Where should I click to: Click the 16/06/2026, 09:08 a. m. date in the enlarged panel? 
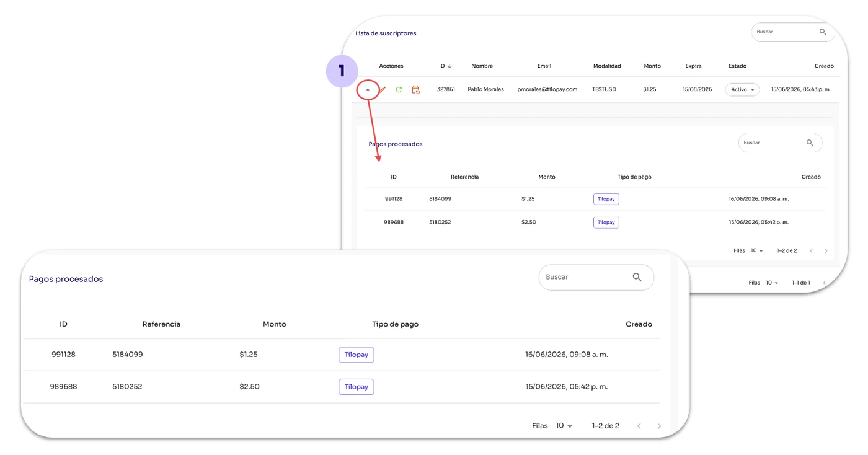point(567,355)
